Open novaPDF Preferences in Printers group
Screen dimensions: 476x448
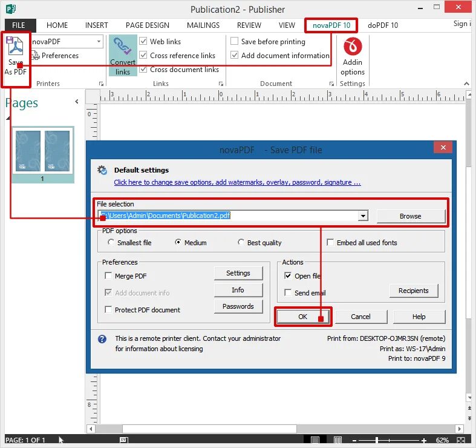pyautogui.click(x=55, y=56)
